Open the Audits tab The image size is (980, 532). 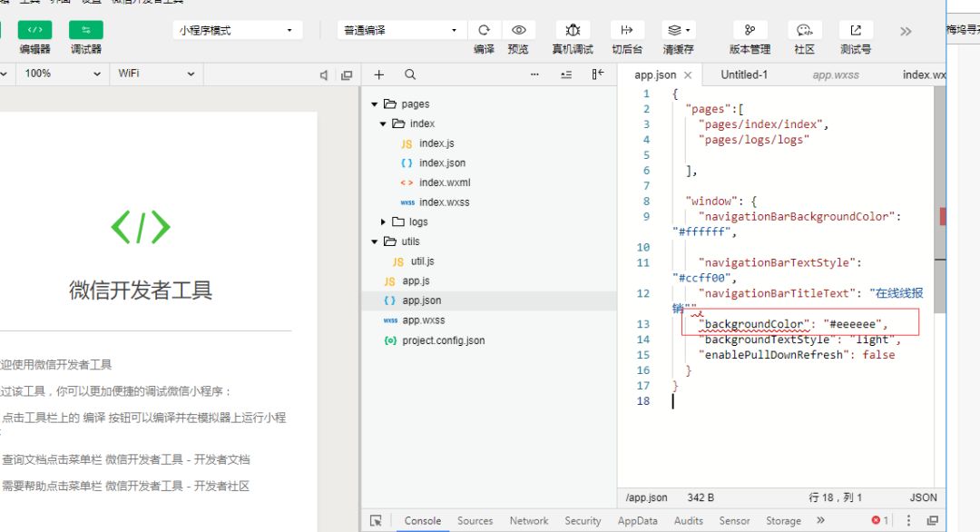tap(688, 521)
